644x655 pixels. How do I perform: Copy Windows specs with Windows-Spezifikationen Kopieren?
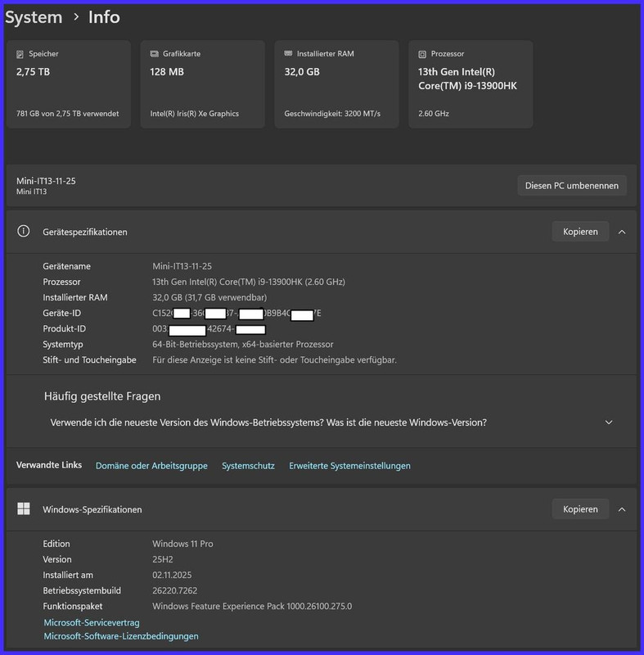point(580,509)
